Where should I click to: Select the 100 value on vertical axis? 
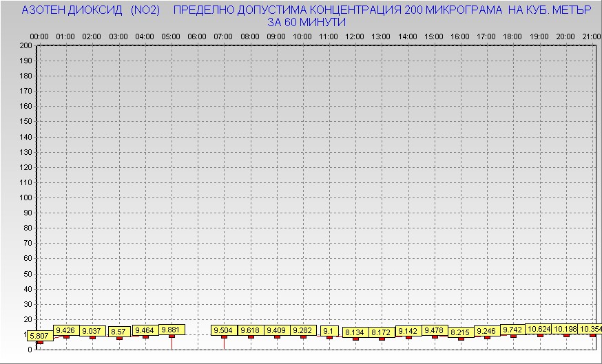tap(25, 197)
